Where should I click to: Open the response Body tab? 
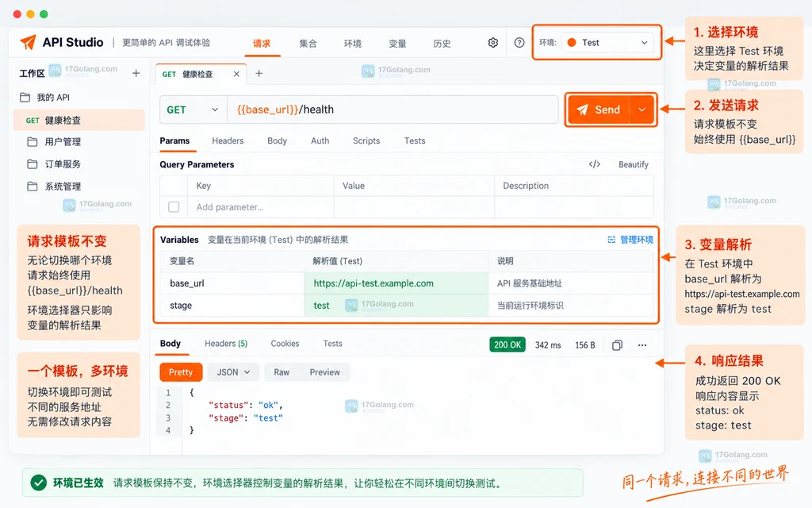pyautogui.click(x=170, y=344)
